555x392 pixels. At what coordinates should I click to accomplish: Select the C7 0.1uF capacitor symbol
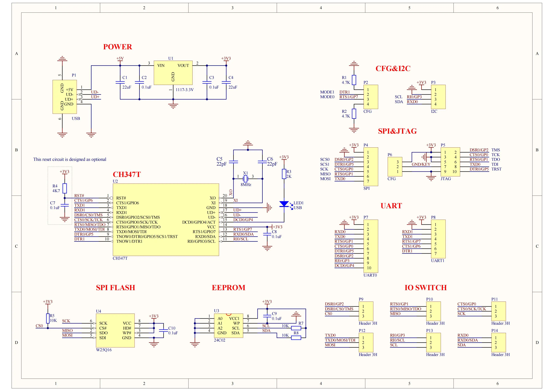(65, 205)
